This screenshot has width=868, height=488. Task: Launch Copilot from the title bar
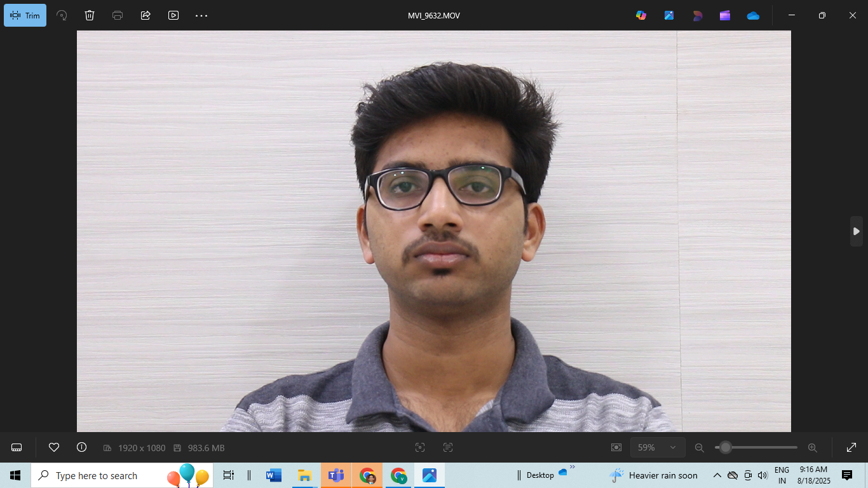click(x=641, y=15)
